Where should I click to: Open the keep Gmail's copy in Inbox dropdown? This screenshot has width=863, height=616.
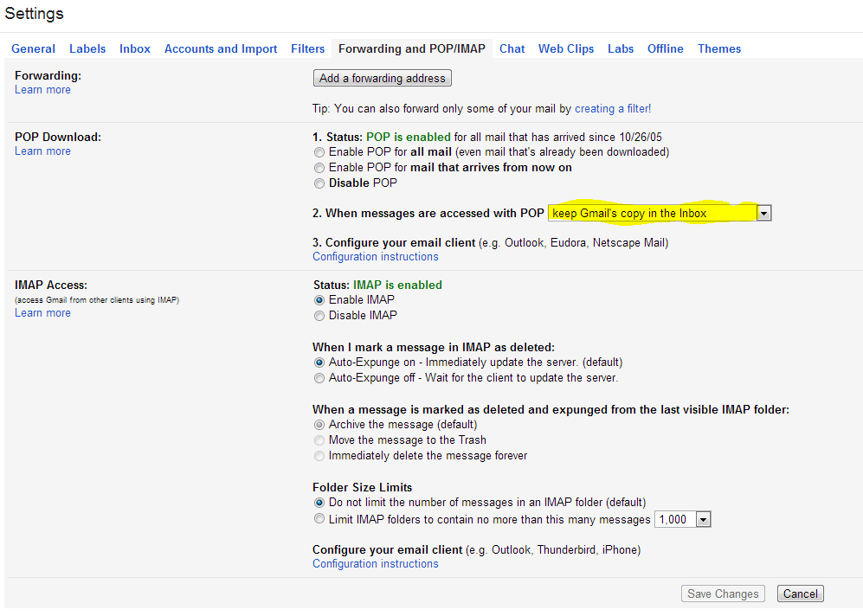point(660,214)
